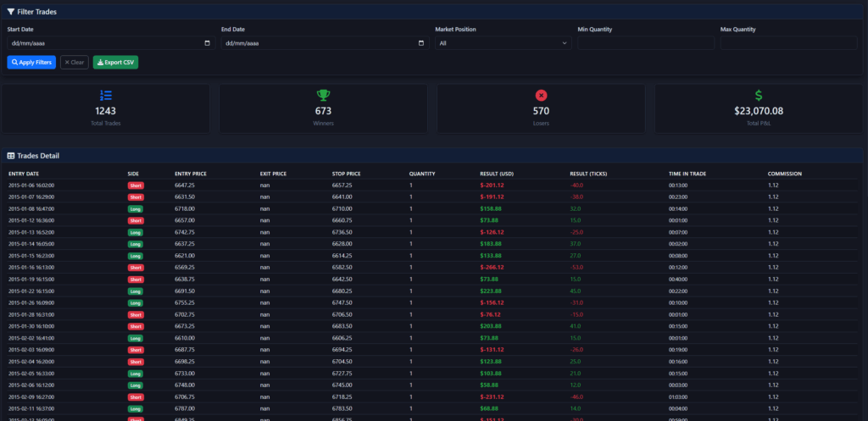Export trades with Export CSV button
The height and width of the screenshot is (421, 868).
114,62
